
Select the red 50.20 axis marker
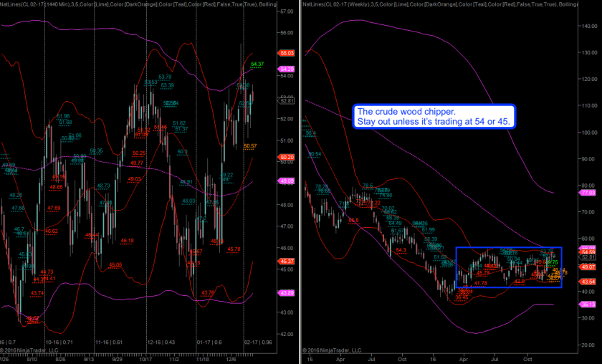(287, 157)
